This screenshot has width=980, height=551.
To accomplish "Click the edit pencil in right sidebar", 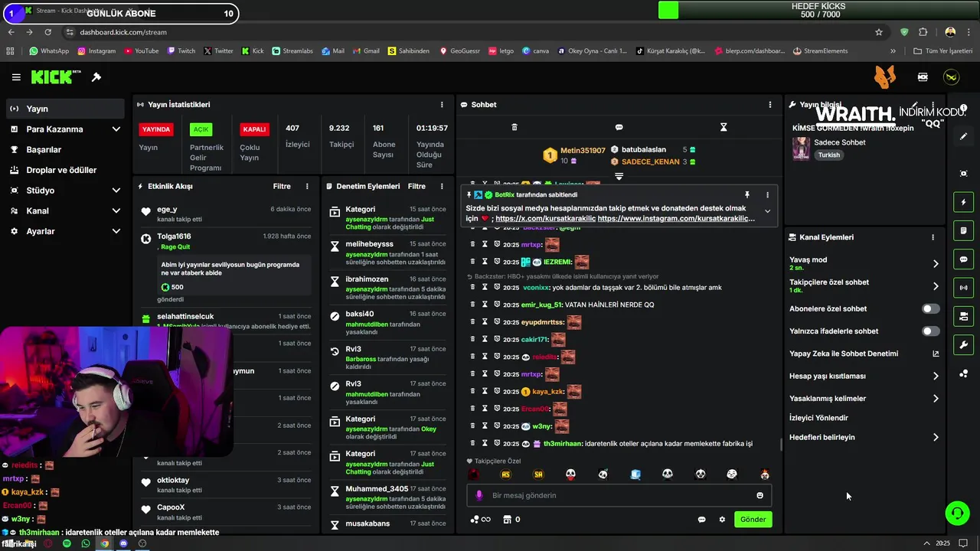I will (964, 136).
